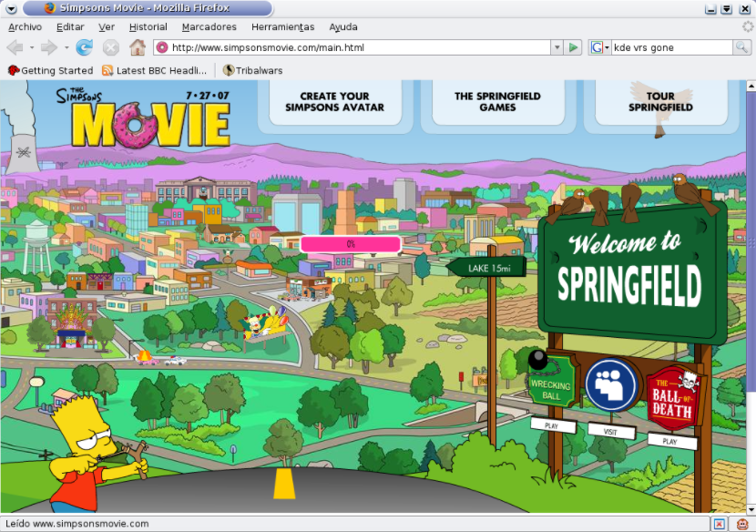Image resolution: width=756 pixels, height=532 pixels.
Task: Click Tour Springfield button
Action: tap(660, 102)
